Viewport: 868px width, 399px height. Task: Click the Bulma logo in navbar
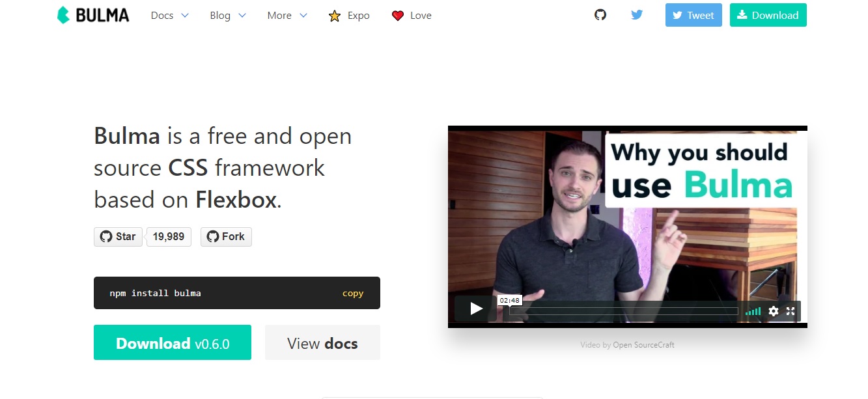[93, 15]
